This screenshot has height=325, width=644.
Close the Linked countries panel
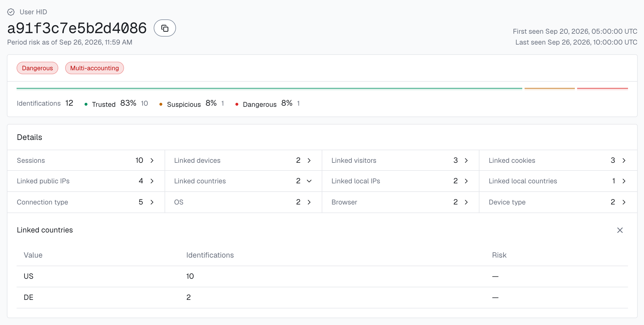click(620, 230)
